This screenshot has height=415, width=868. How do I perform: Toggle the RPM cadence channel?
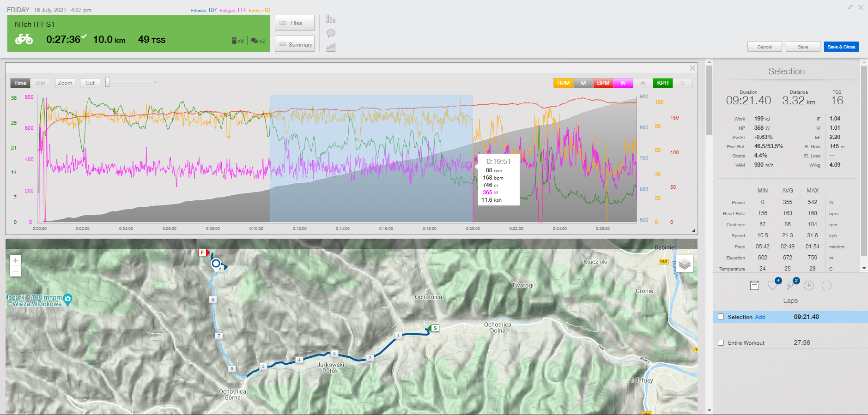(x=563, y=83)
